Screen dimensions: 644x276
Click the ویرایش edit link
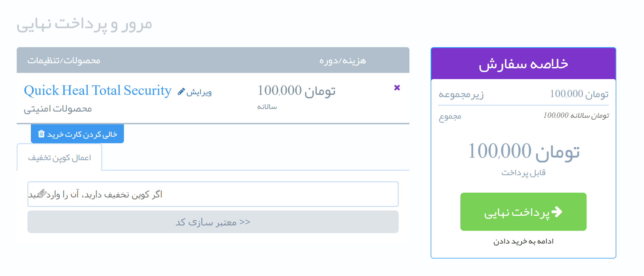(199, 92)
